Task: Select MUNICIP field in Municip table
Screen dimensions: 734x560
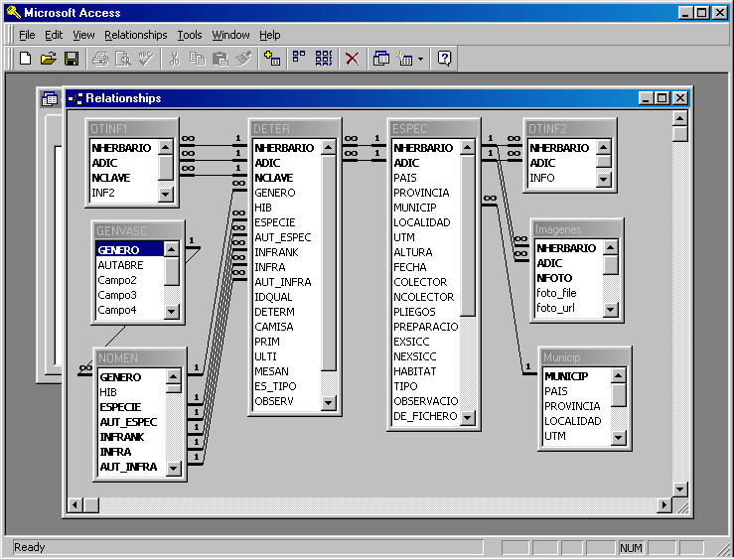Action: (x=577, y=376)
